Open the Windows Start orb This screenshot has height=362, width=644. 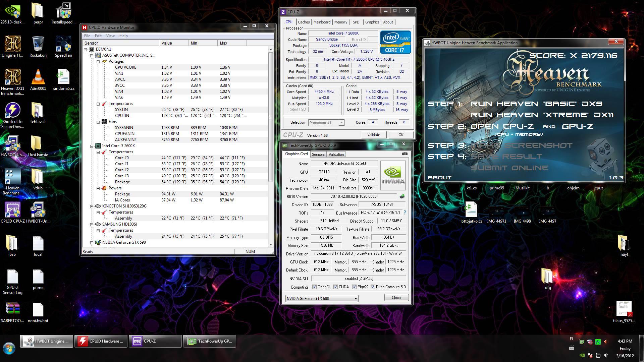[9, 348]
